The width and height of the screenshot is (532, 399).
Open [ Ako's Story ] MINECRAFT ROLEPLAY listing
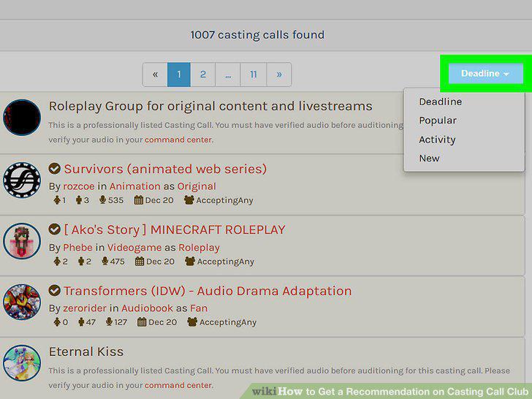point(175,229)
